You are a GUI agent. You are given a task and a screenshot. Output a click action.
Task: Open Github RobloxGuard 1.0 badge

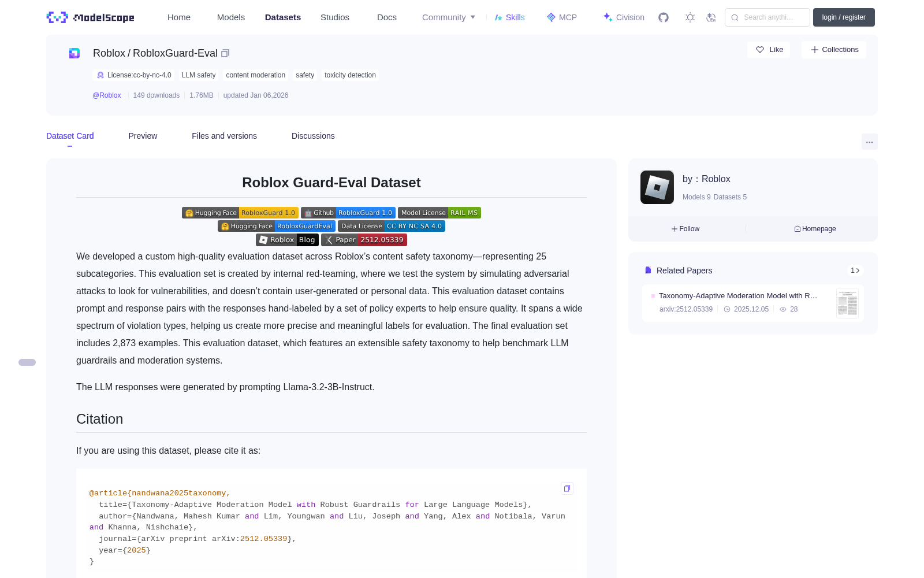(x=348, y=213)
